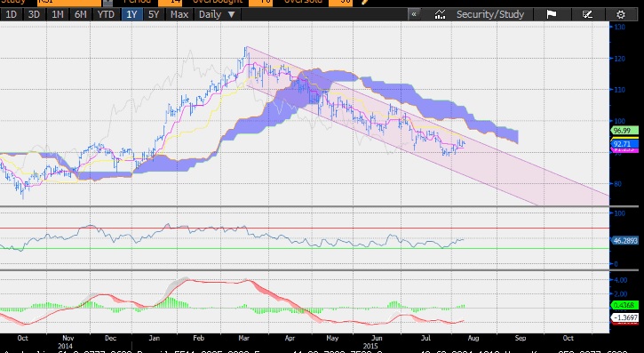Select the 1Y range button

point(131,14)
